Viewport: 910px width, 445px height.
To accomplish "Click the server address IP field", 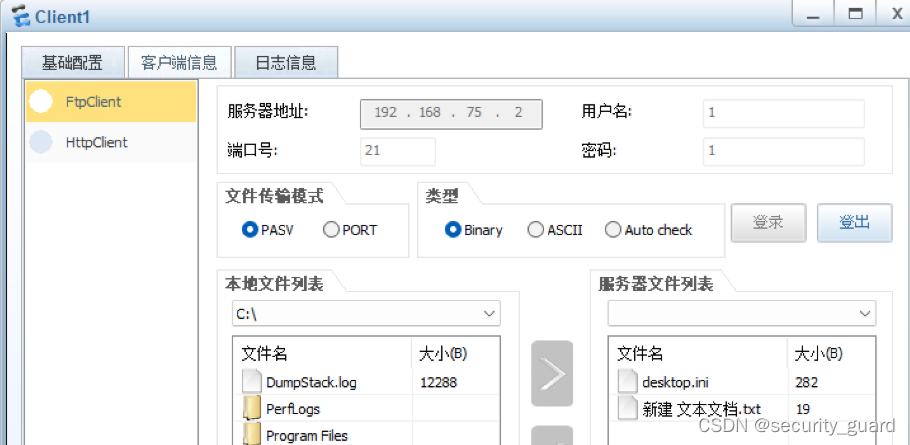I will click(452, 113).
